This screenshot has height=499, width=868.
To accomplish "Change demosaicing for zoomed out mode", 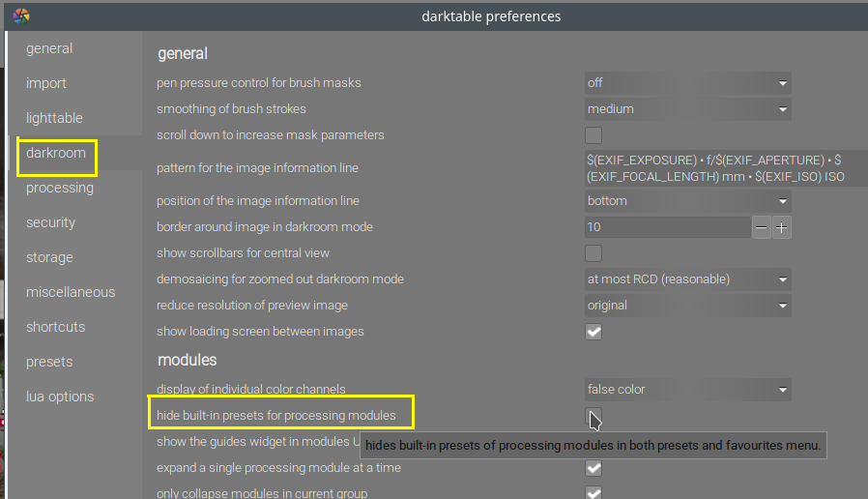I will (x=687, y=279).
